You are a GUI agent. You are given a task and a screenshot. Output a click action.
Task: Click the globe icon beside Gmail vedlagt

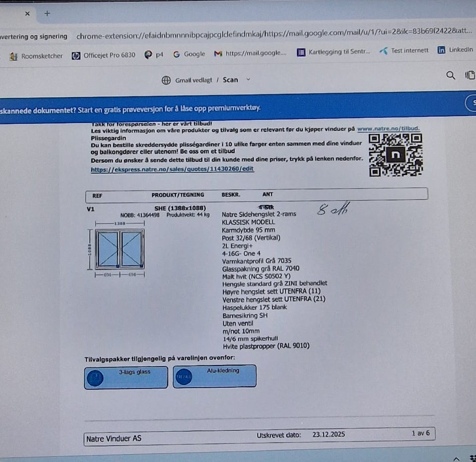166,80
